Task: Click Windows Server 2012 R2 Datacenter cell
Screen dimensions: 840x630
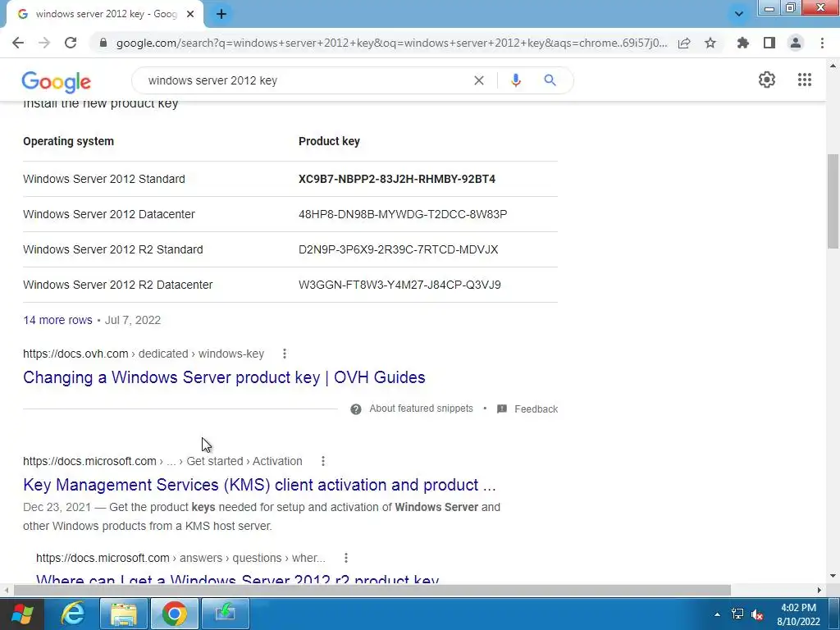Action: coord(118,285)
